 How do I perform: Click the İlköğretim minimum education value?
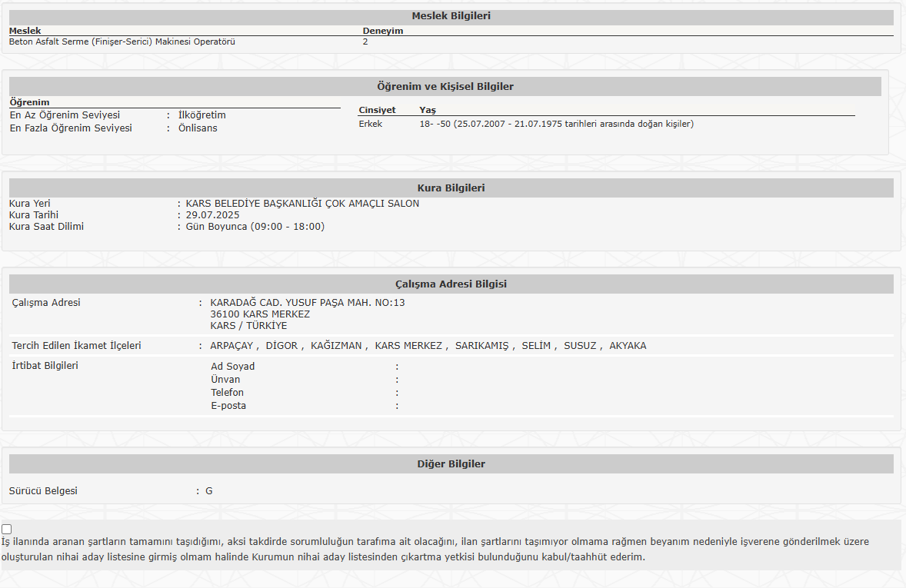[x=202, y=115]
